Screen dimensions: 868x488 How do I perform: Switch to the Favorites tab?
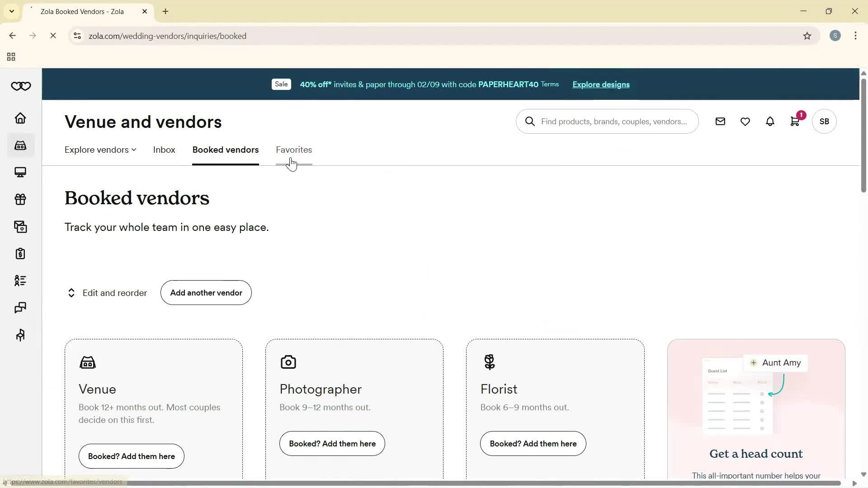point(294,150)
